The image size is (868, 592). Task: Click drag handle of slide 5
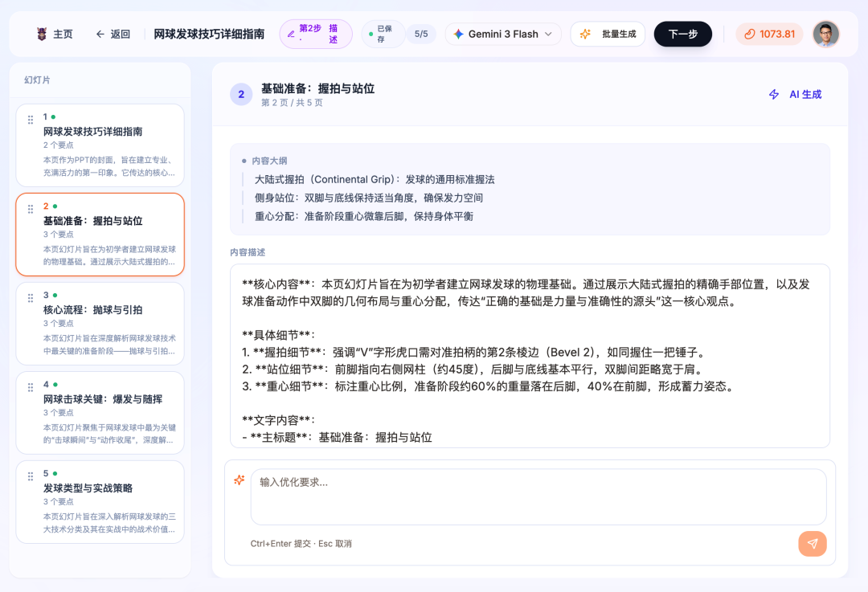pyautogui.click(x=31, y=476)
